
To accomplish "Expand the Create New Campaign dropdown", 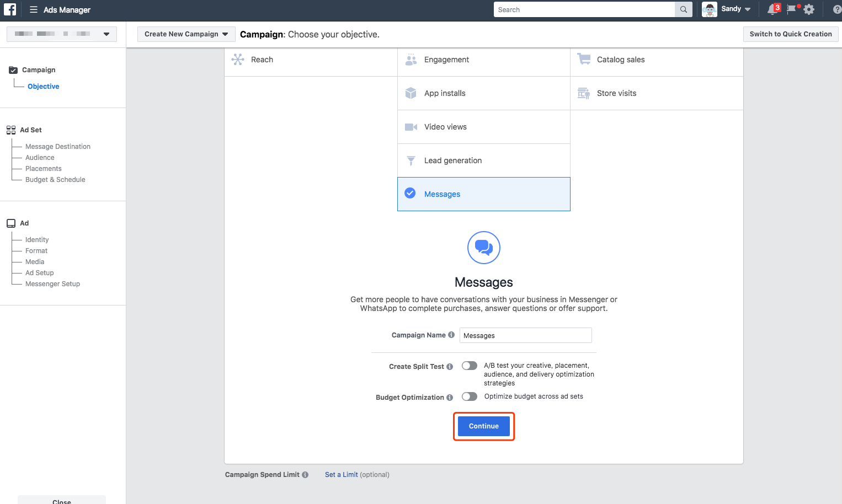I will 186,34.
